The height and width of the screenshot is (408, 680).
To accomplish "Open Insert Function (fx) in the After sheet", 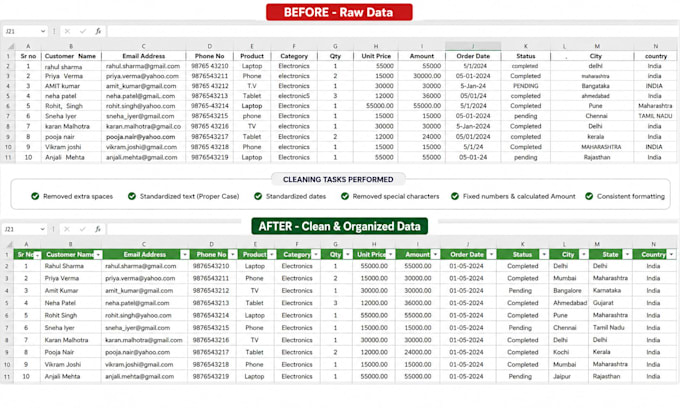I will pyautogui.click(x=98, y=229).
